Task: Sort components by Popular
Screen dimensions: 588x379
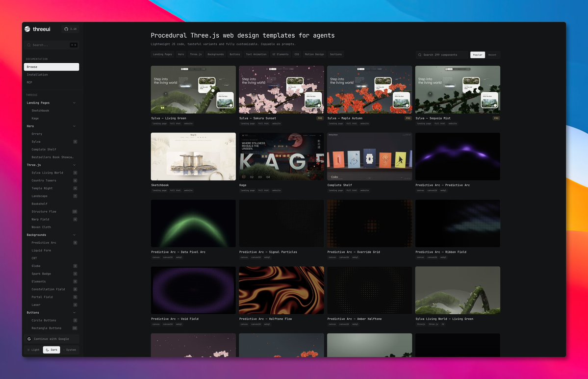Action: point(477,55)
